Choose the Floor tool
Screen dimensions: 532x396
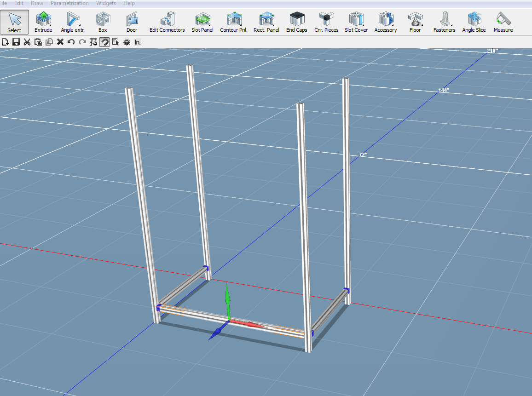(x=415, y=22)
